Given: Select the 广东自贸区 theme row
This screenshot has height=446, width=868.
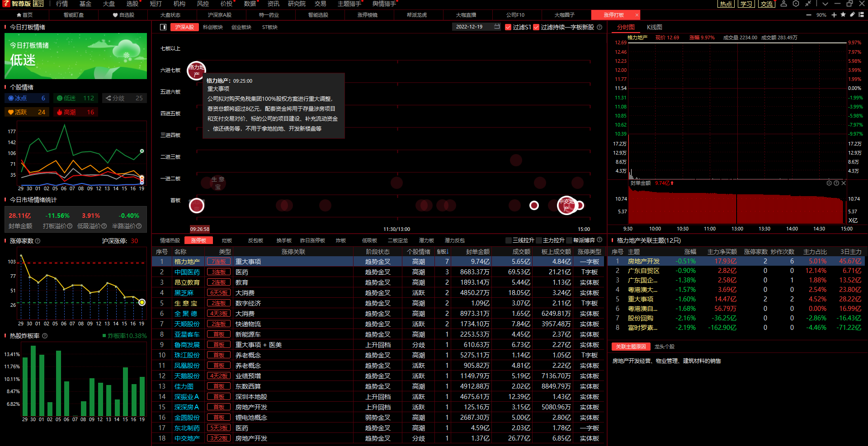Looking at the screenshot, I should [736, 271].
